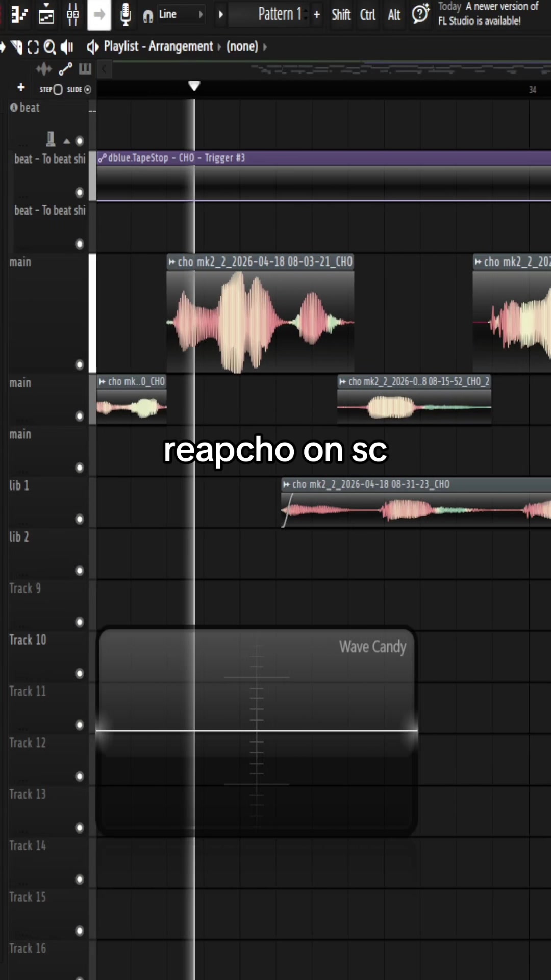Click the Wave Candy window title
Screen dimensions: 551x980
coord(372,647)
